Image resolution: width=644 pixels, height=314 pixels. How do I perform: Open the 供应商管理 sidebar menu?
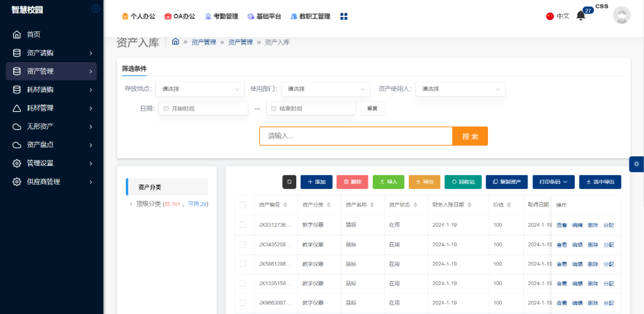tap(52, 181)
